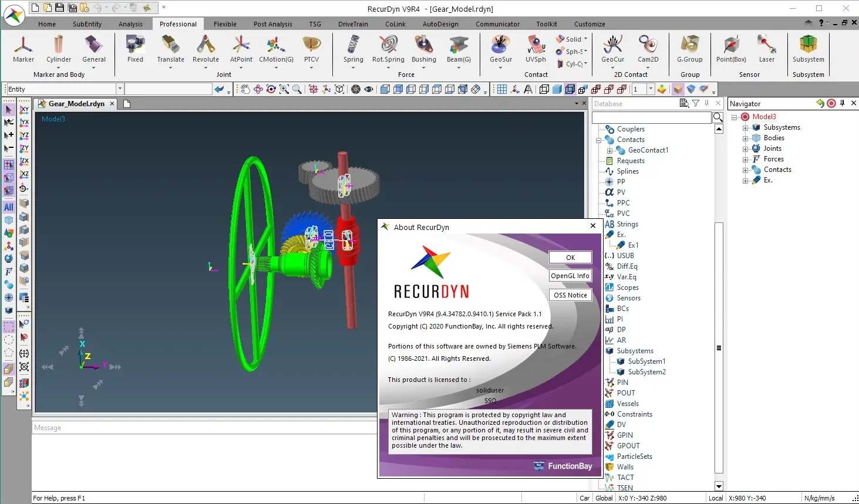Click the G.Group tool icon
Screen dimensions: 859x504
pos(690,49)
